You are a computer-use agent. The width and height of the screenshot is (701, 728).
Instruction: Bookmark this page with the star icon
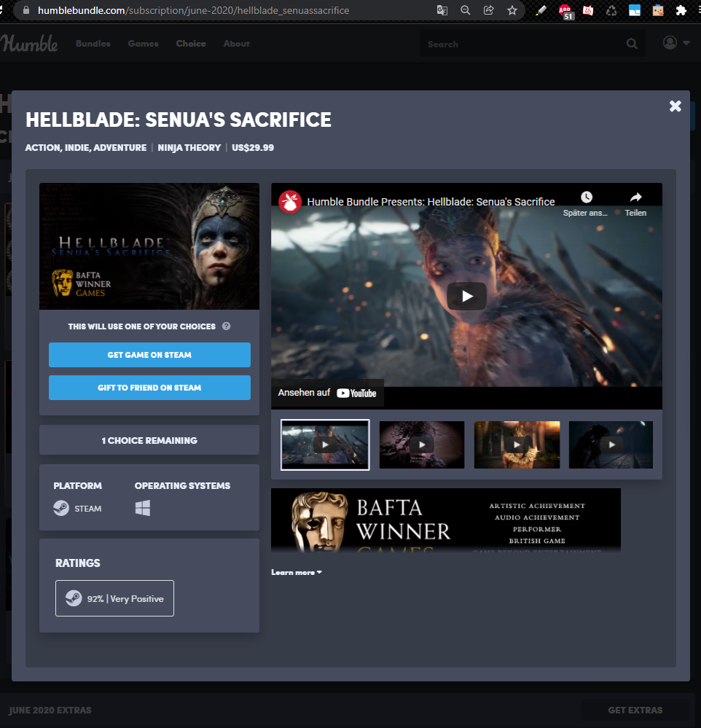click(x=512, y=10)
